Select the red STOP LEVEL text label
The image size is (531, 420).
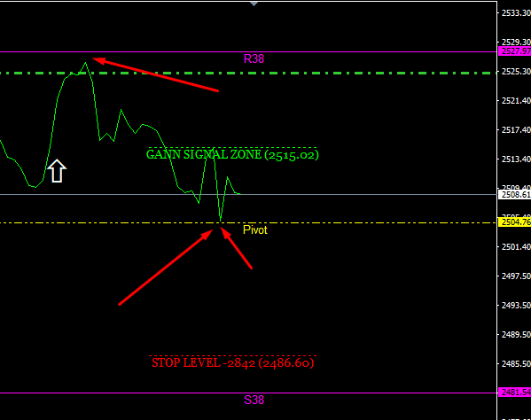(x=232, y=362)
